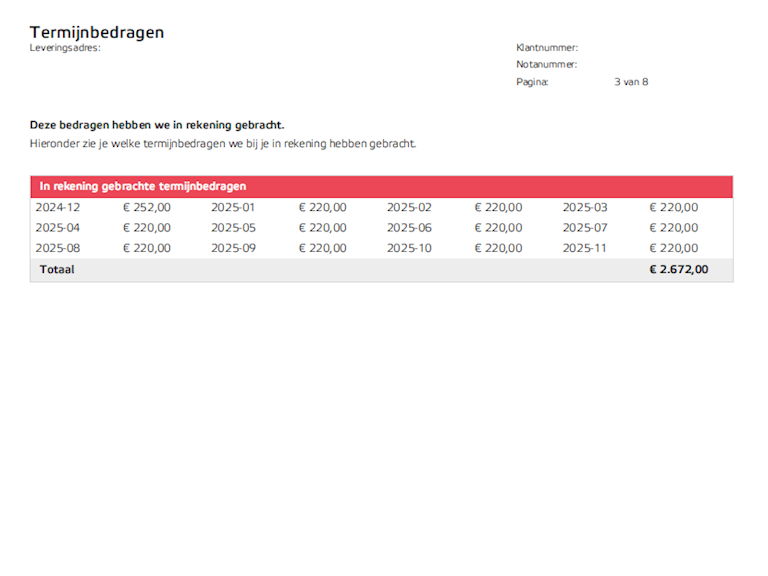Click the bold 'Deze bedragen hebben we' heading
Screen dimensions: 768x576
click(157, 125)
